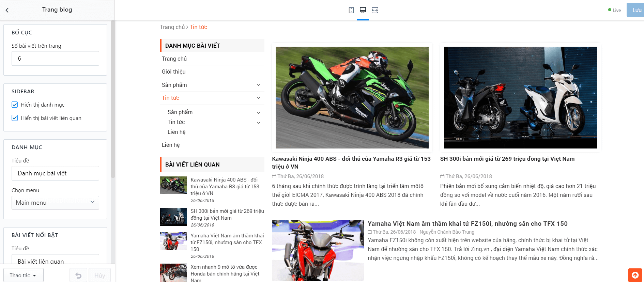This screenshot has width=644, height=282.
Task: Toggle Hiển thị bài viết liên quan checkbox
Action: coord(15,118)
